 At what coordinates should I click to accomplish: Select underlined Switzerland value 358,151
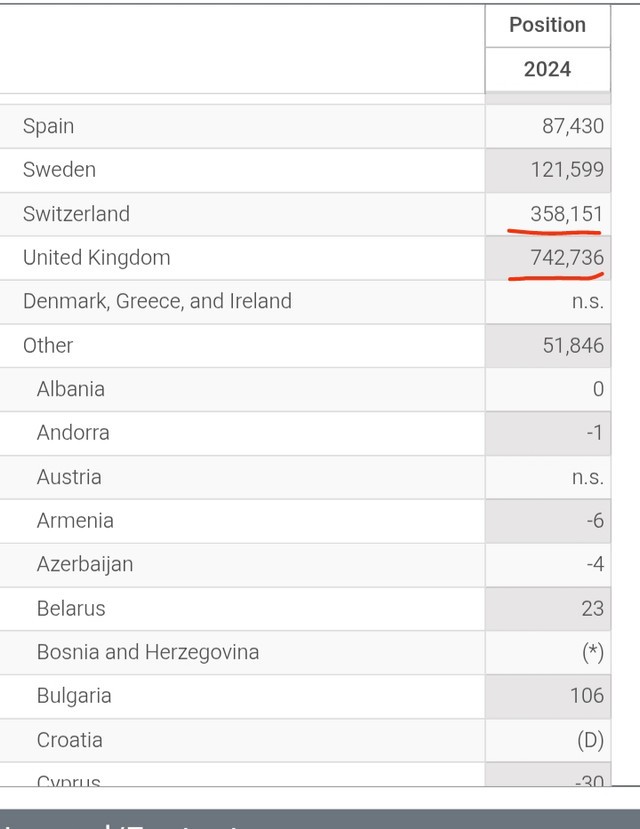point(567,214)
